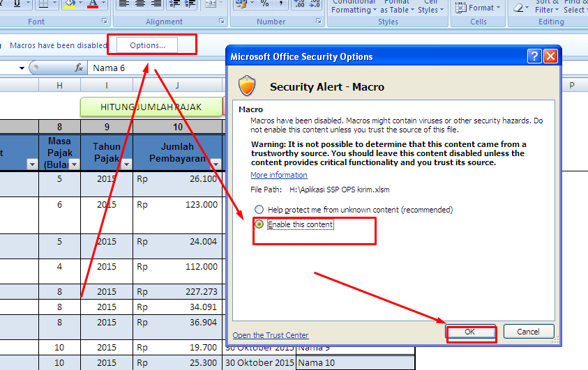Open Cell Styles gallery
The width and height of the screenshot is (588, 370).
[431, 7]
